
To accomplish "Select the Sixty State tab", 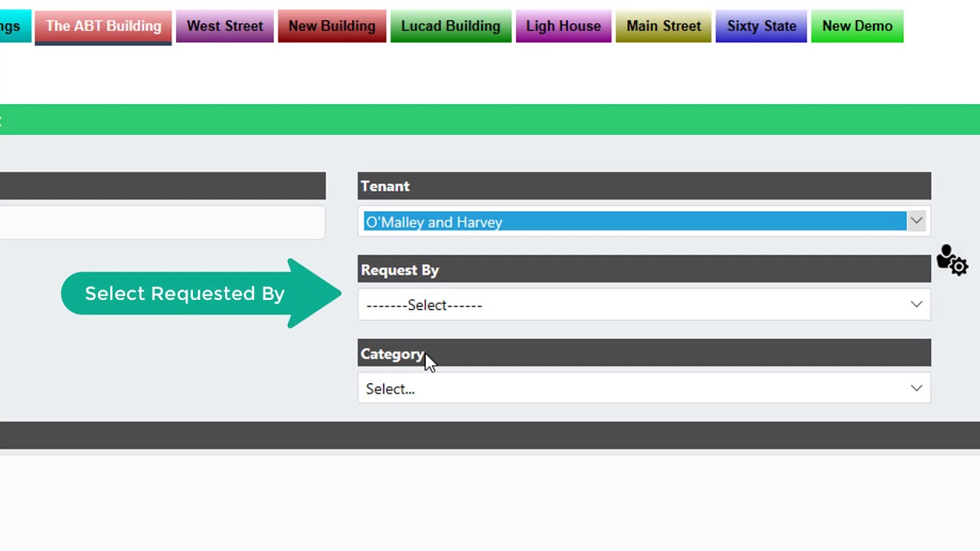I will click(x=761, y=26).
